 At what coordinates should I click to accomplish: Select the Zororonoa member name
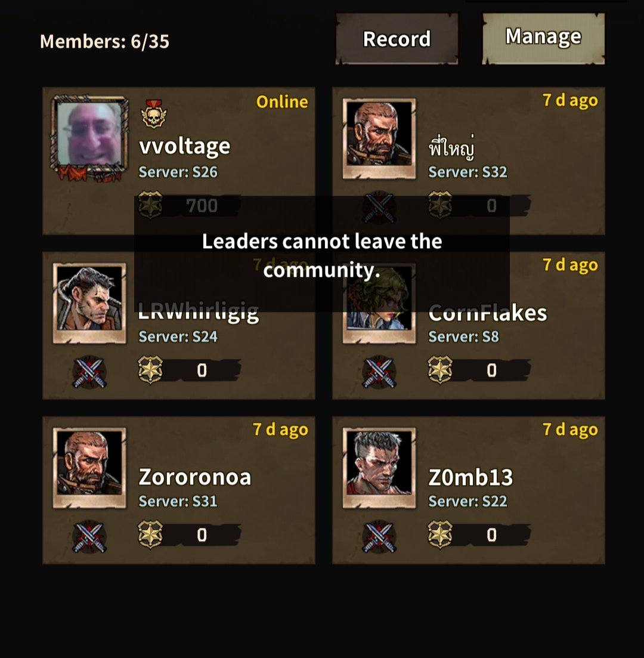[194, 477]
